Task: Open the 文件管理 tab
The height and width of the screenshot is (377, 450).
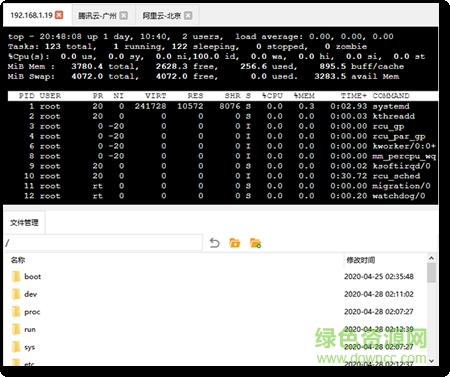Action: pyautogui.click(x=24, y=223)
